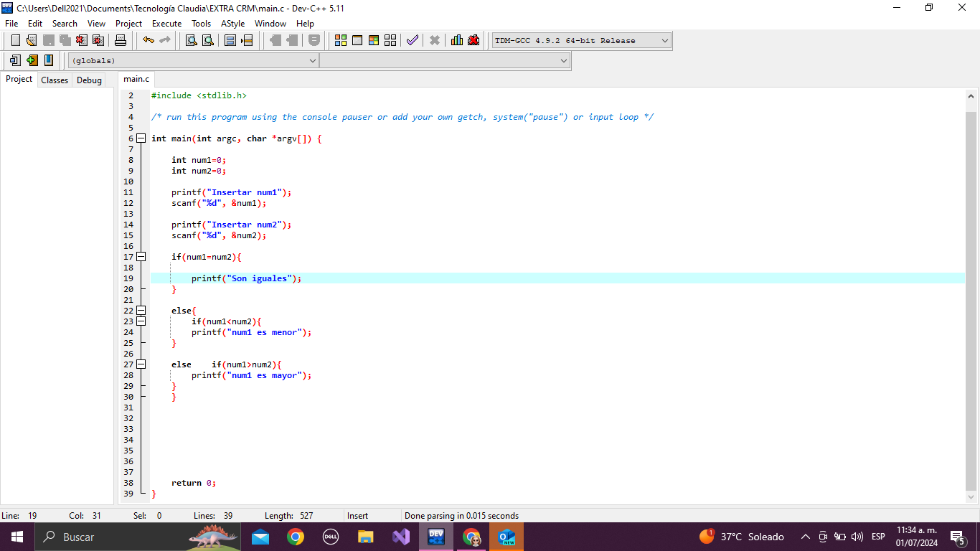Expand the (globals) scope dropdown
Screen dimensions: 980x551
(x=312, y=61)
